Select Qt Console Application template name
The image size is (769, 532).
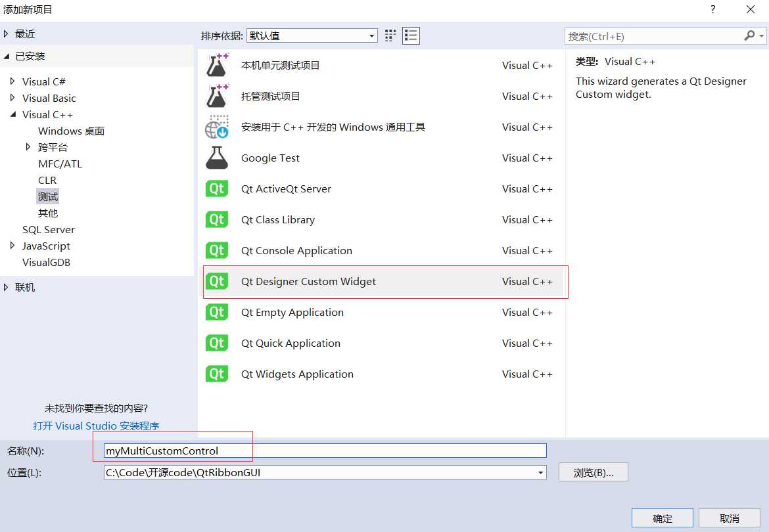296,250
